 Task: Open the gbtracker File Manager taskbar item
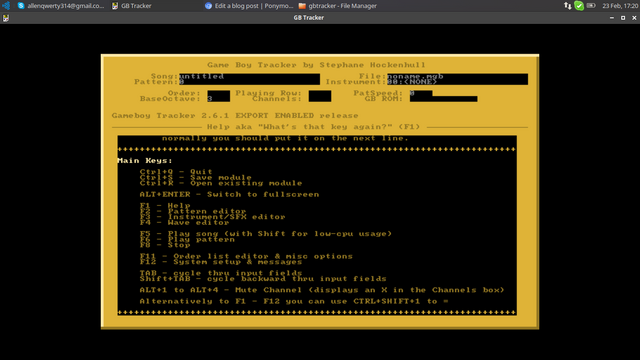click(338, 6)
